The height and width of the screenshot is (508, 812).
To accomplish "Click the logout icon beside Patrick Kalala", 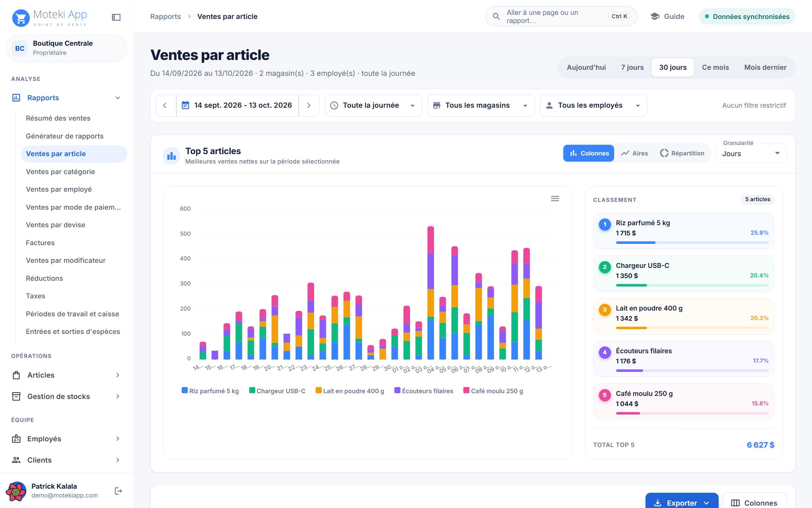I will 118,491.
